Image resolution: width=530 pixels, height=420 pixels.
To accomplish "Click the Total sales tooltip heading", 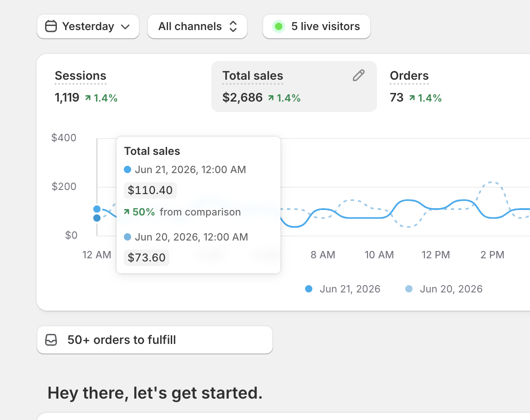I will tap(152, 151).
